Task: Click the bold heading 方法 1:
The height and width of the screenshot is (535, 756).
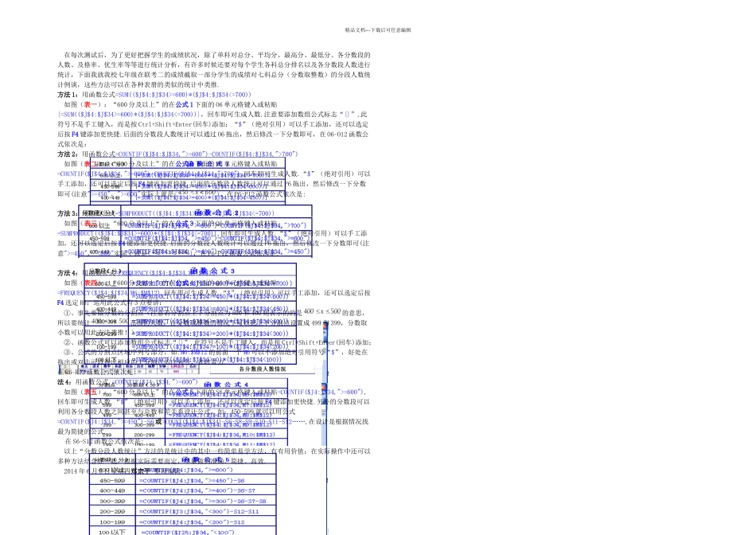Action: (x=68, y=95)
